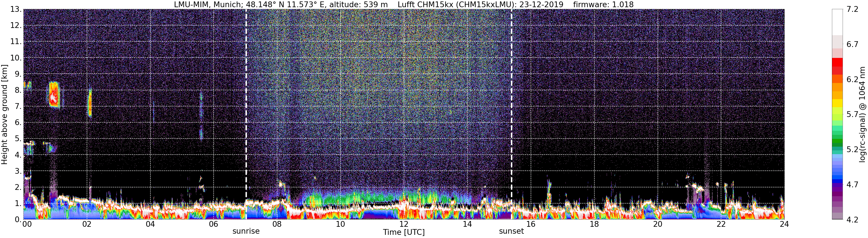868x238 pixels.
Task: Click the y-axis tick label 13.
Action: (16, 10)
